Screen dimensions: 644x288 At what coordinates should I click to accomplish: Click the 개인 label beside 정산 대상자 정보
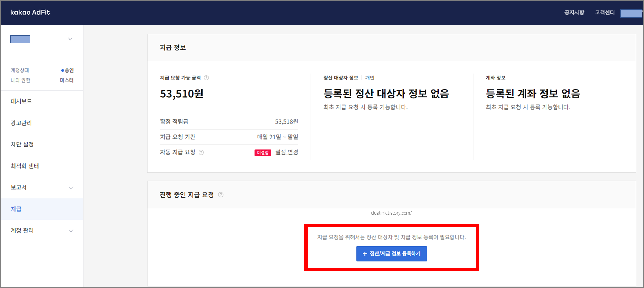(x=370, y=78)
